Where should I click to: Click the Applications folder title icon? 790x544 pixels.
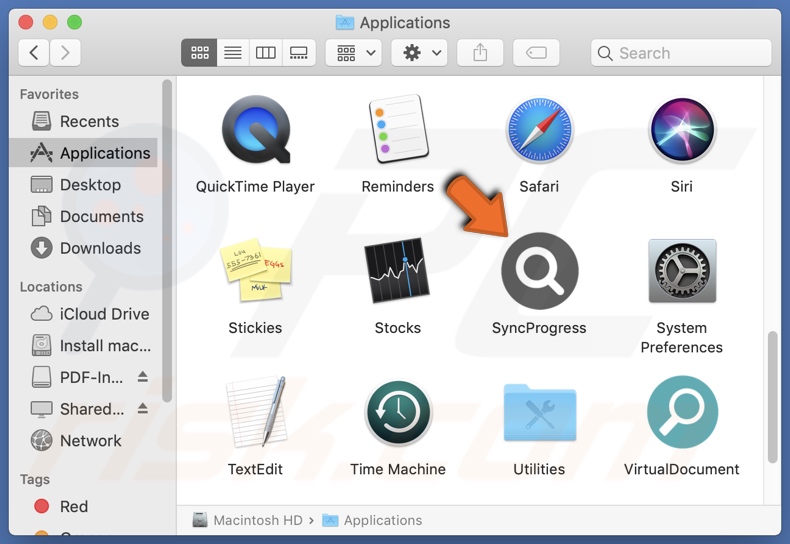[x=345, y=23]
